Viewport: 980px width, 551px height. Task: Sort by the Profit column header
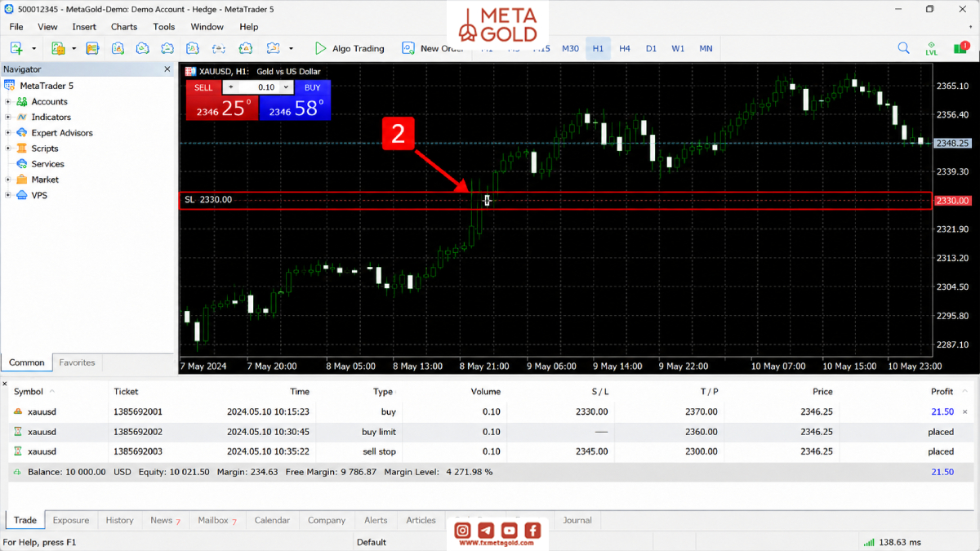point(942,392)
